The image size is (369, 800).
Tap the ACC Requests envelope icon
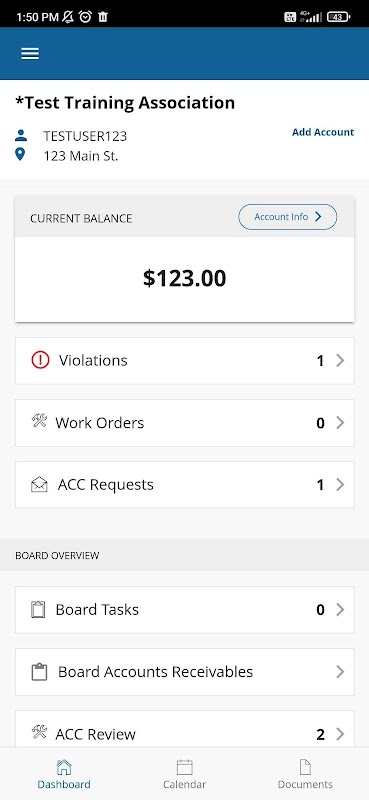coord(39,484)
